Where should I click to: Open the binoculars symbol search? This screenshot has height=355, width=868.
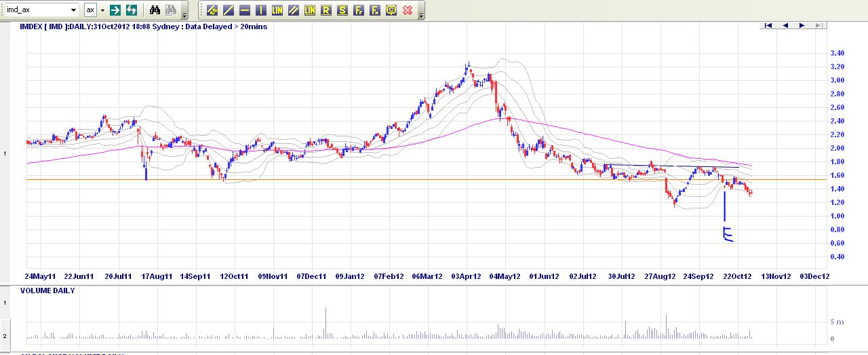155,10
